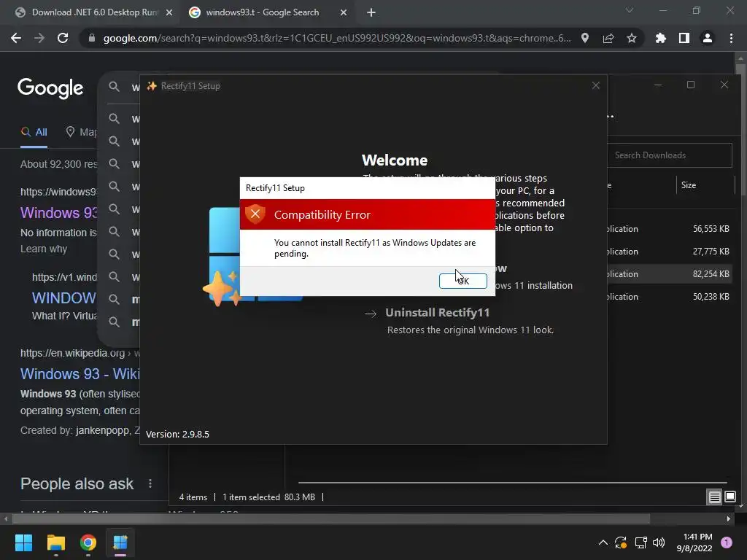The image size is (747, 560).
Task: Close the Download .NET 6.0 tab
Action: [x=169, y=12]
